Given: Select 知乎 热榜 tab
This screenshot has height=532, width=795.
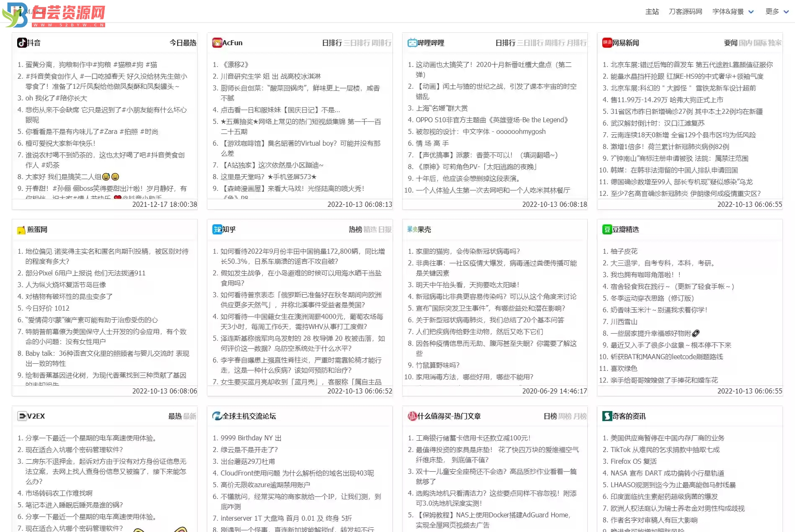Looking at the screenshot, I should pos(356,229).
